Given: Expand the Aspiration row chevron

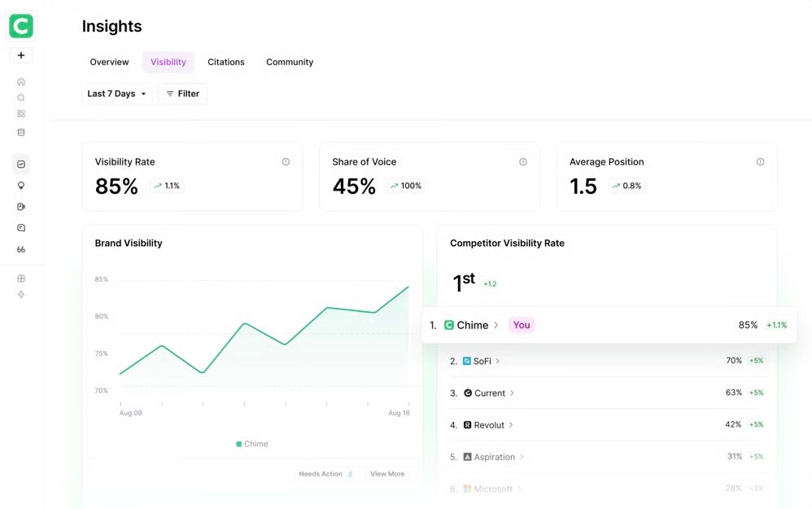Looking at the screenshot, I should tap(522, 457).
